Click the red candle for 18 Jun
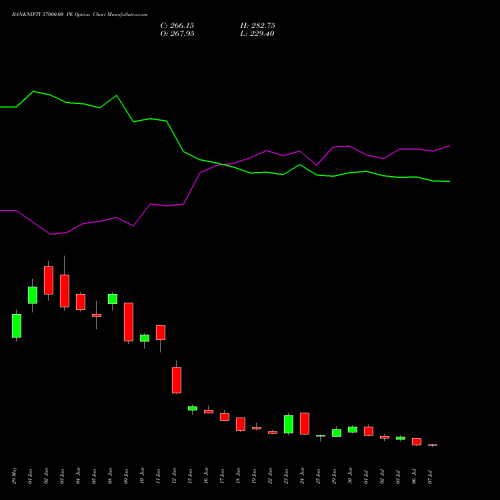500x500 pixels. click(x=241, y=424)
